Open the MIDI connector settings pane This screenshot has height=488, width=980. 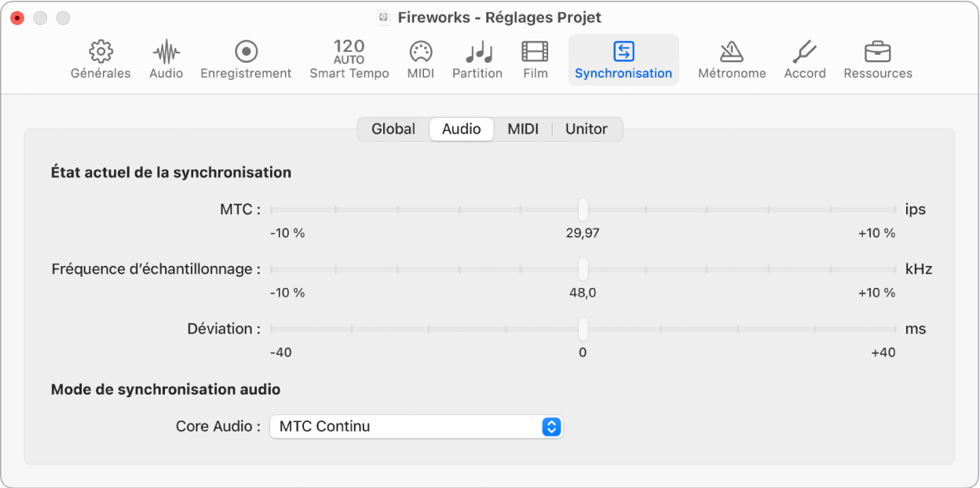(x=421, y=53)
